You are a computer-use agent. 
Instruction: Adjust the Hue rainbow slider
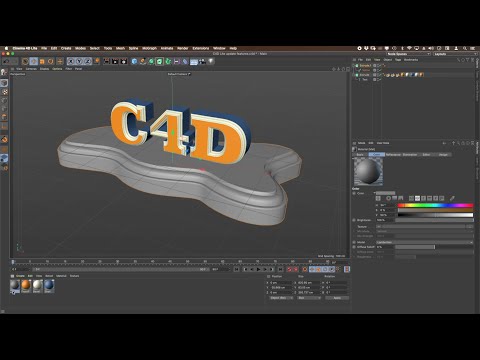435,205
